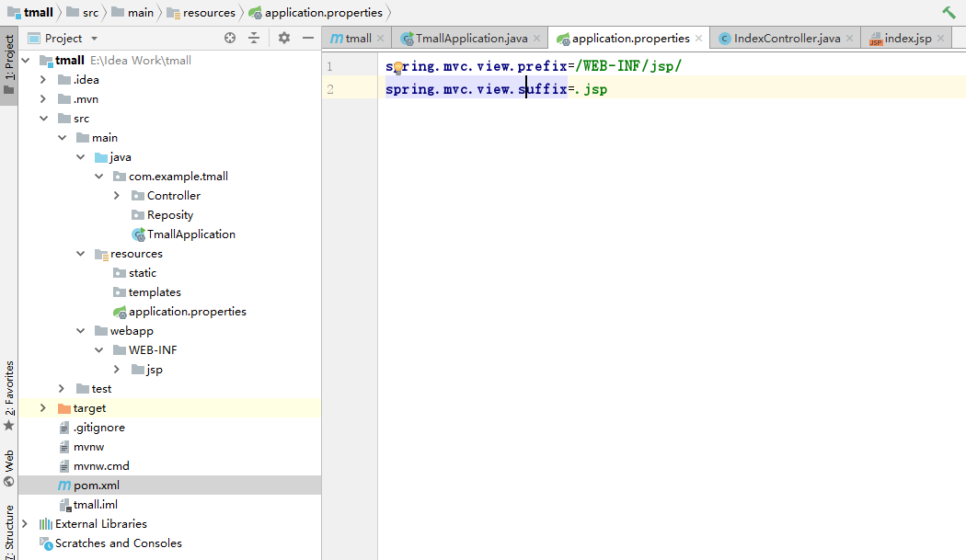
Task: Collapse the WEB-INF folder
Action: [x=98, y=350]
